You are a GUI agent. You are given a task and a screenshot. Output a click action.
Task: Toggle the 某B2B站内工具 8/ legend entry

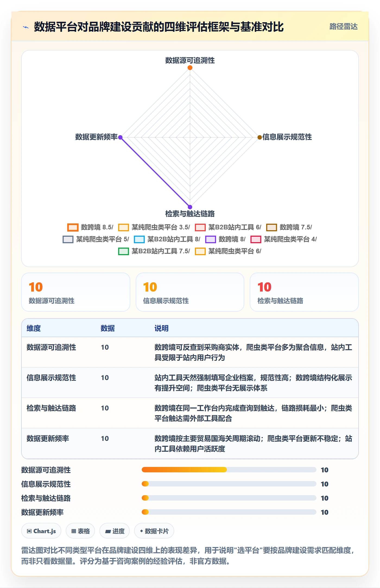[x=167, y=239]
